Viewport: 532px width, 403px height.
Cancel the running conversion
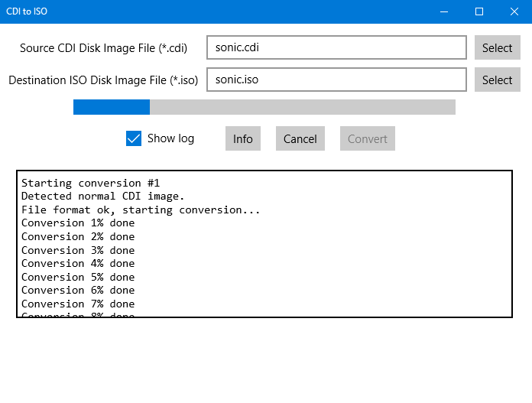300,138
